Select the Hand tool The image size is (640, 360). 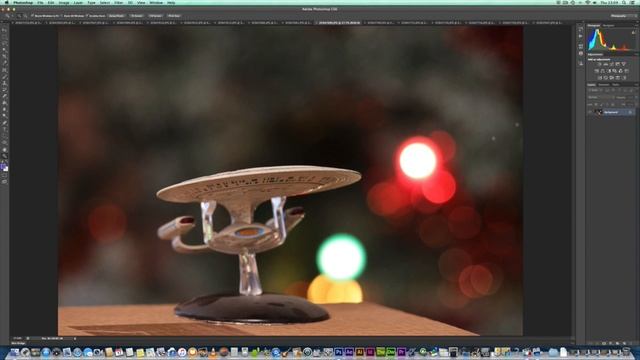(x=5, y=150)
